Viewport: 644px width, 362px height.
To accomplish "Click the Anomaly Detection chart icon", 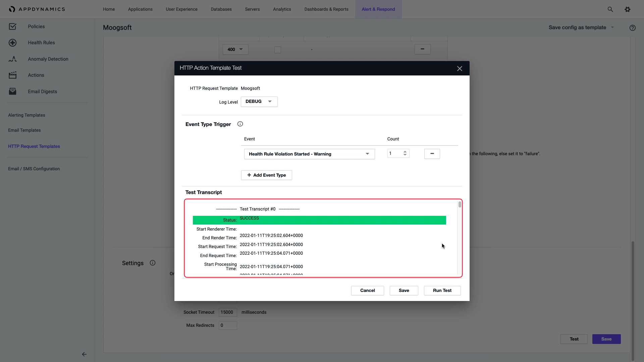I will 13,59.
